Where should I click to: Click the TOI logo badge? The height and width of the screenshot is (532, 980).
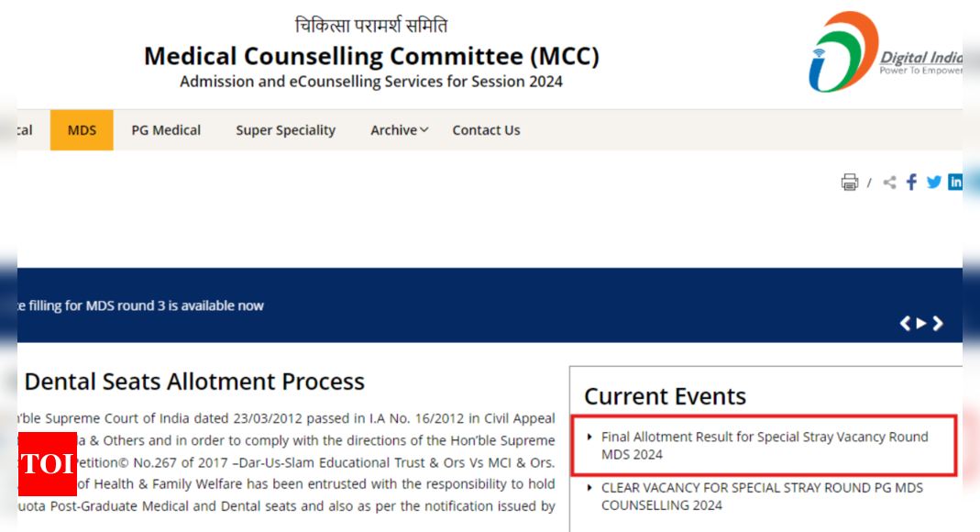[x=48, y=463]
